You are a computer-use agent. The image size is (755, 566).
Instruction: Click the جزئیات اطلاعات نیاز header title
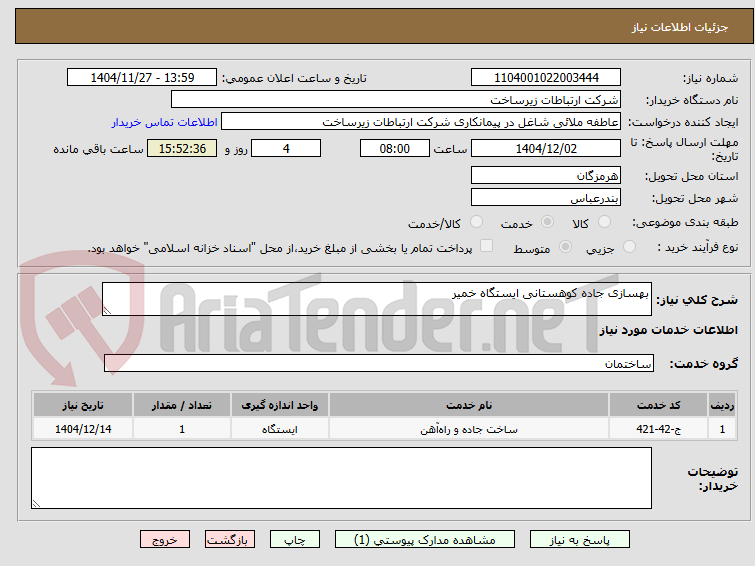[679, 27]
